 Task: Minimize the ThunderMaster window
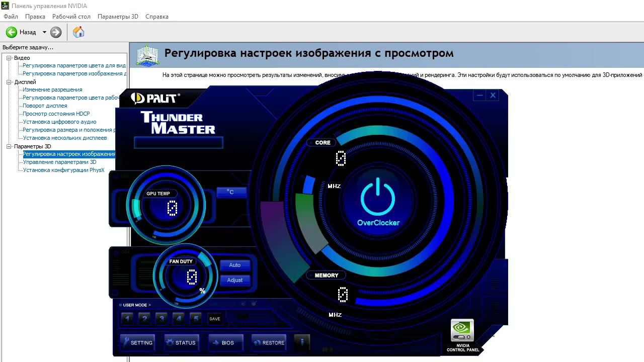pos(479,95)
